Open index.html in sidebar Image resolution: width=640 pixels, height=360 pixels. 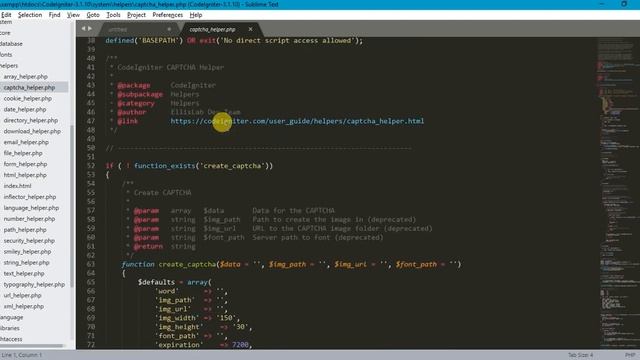coord(17,186)
